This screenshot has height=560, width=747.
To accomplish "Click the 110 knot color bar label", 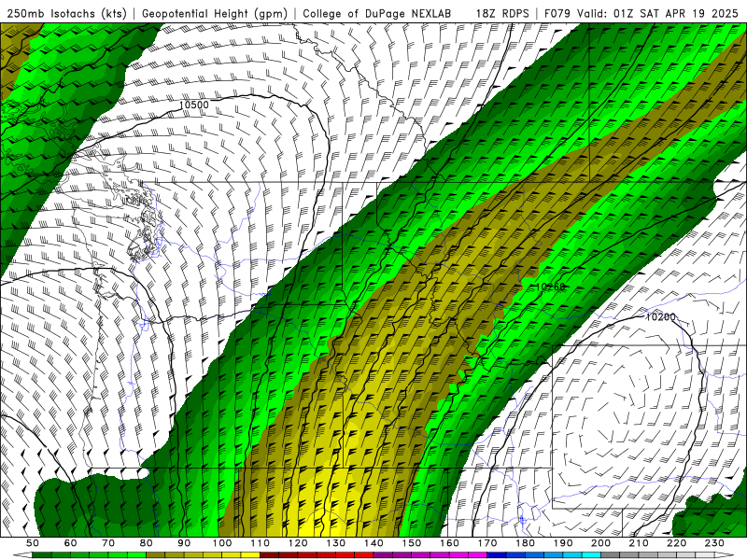I will [261, 543].
